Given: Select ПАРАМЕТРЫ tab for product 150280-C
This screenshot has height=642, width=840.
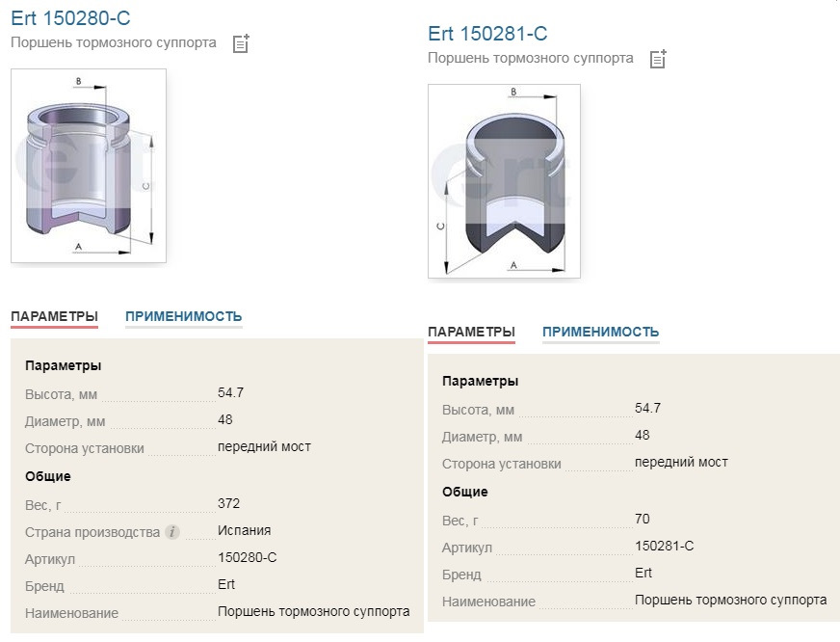Looking at the screenshot, I should click(54, 316).
